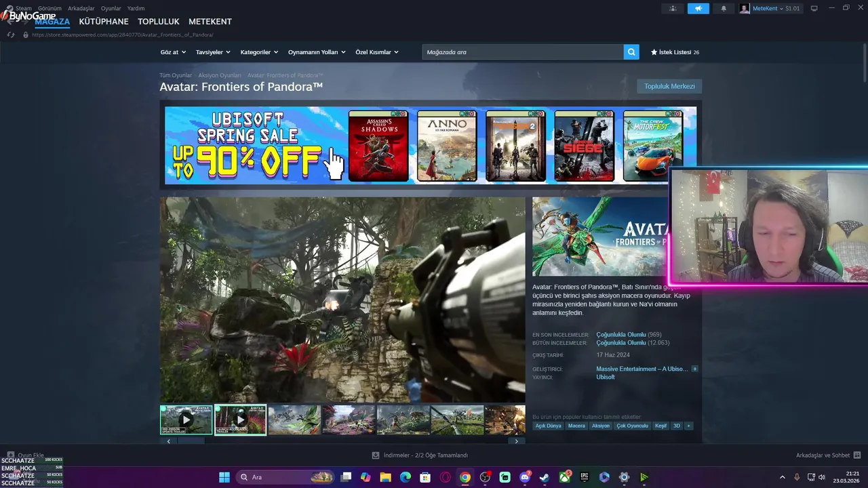Open the Massive Entertainment developer link
The width and height of the screenshot is (868, 488).
(642, 369)
